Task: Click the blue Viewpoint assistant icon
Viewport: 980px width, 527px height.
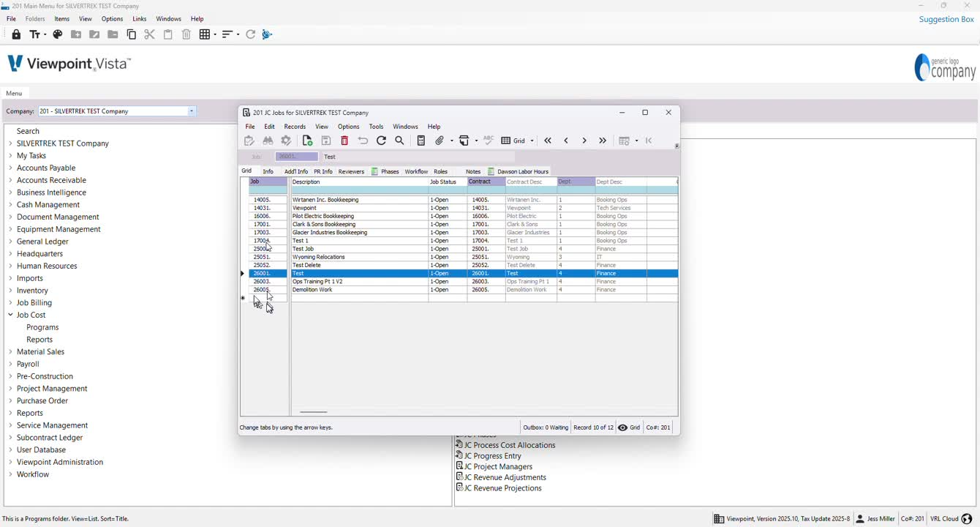Action: click(268, 34)
